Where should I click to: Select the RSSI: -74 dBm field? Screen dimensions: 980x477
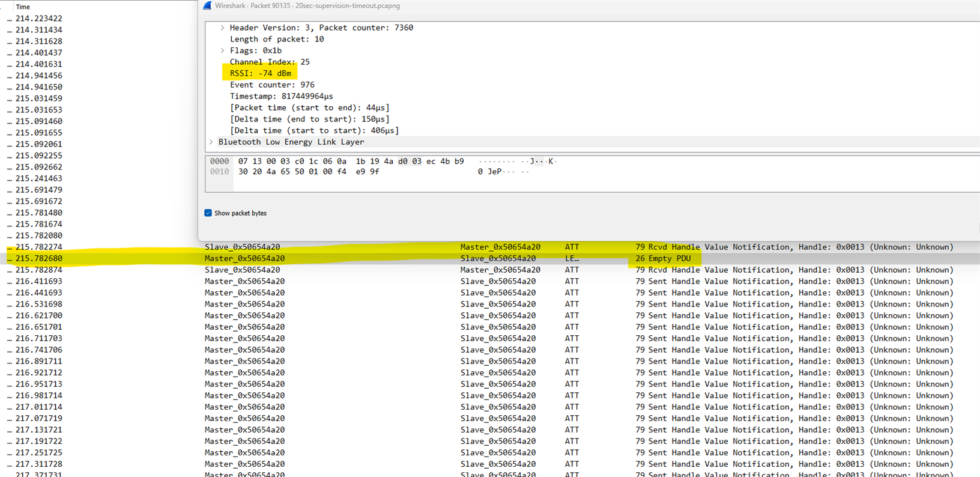click(x=261, y=73)
